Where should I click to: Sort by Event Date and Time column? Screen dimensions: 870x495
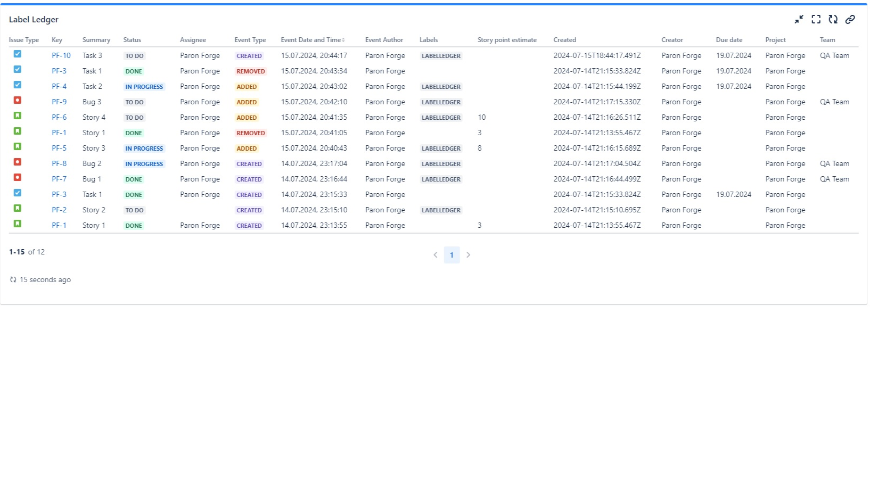tap(313, 40)
